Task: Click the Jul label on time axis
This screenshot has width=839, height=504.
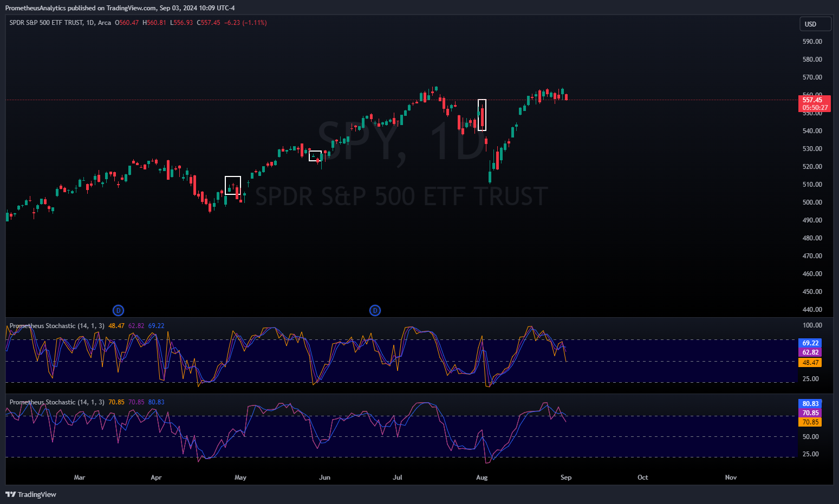Action: click(x=398, y=477)
